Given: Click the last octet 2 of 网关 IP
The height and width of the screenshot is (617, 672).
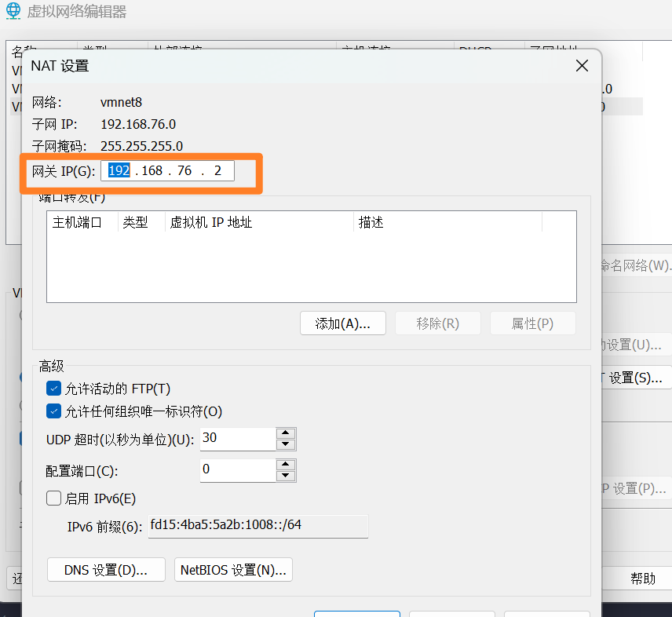Looking at the screenshot, I should 217,170.
